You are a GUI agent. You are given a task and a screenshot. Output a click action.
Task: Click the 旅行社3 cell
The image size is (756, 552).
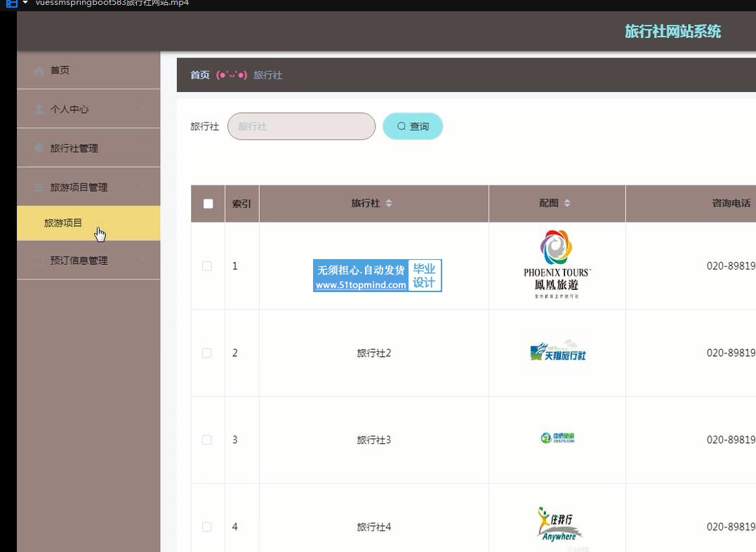click(373, 440)
